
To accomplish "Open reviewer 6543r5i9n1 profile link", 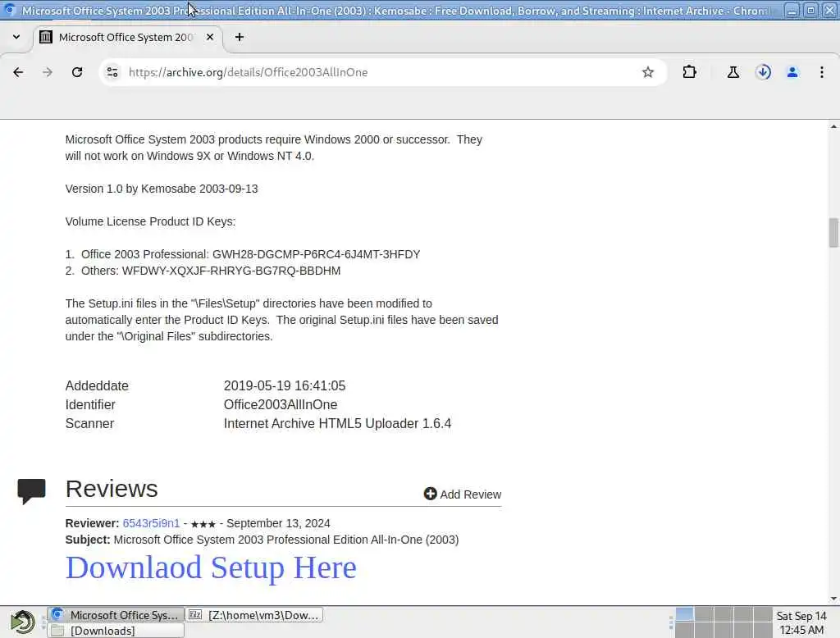I will pyautogui.click(x=151, y=523).
